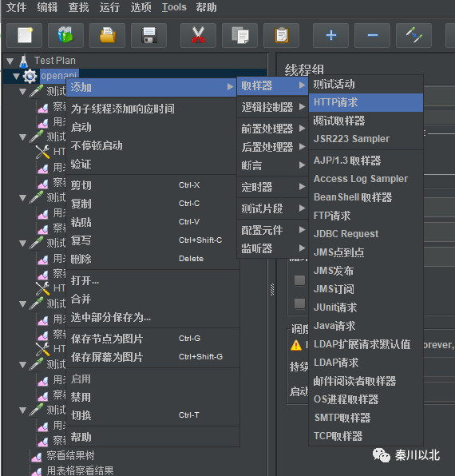Open 文件 menu
This screenshot has height=476, width=455.
[x=17, y=7]
